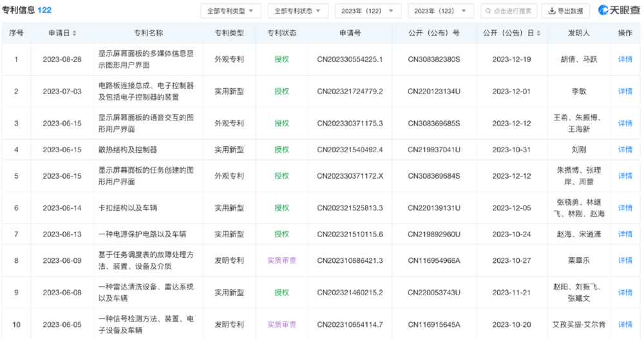644x339 pixels.
Task: Click the magnifier search icon
Action: coord(488,11)
